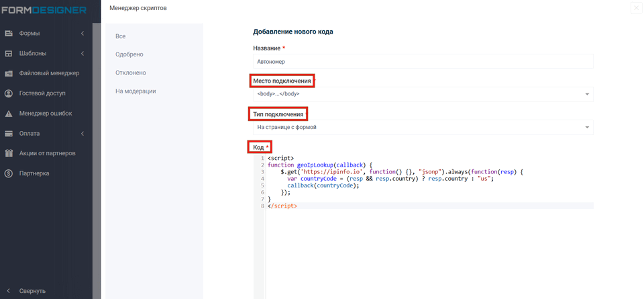The width and height of the screenshot is (644, 299).
Task: Expand the Оплата submenu chevron
Action: [x=83, y=134]
